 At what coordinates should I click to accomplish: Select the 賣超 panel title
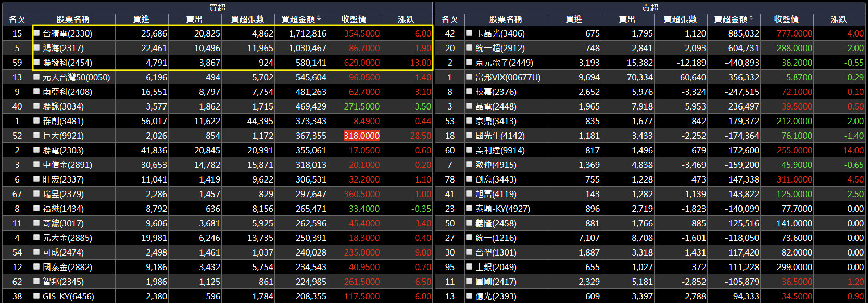point(650,7)
